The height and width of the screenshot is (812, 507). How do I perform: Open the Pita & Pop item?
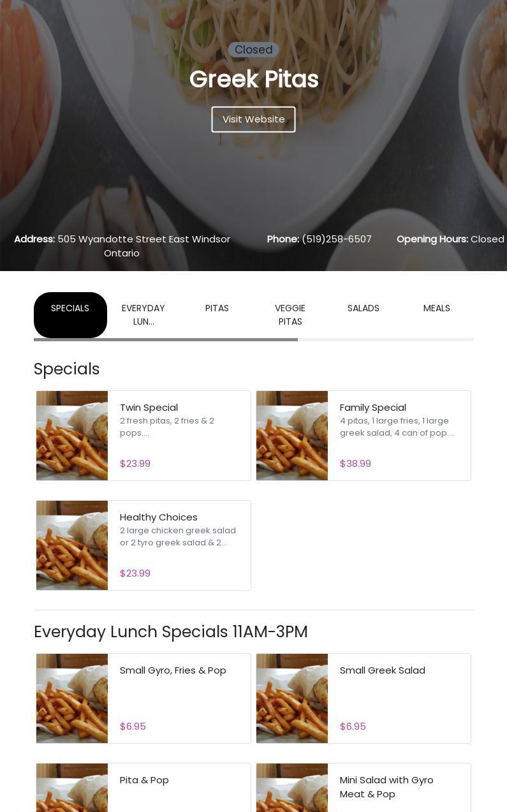143,788
